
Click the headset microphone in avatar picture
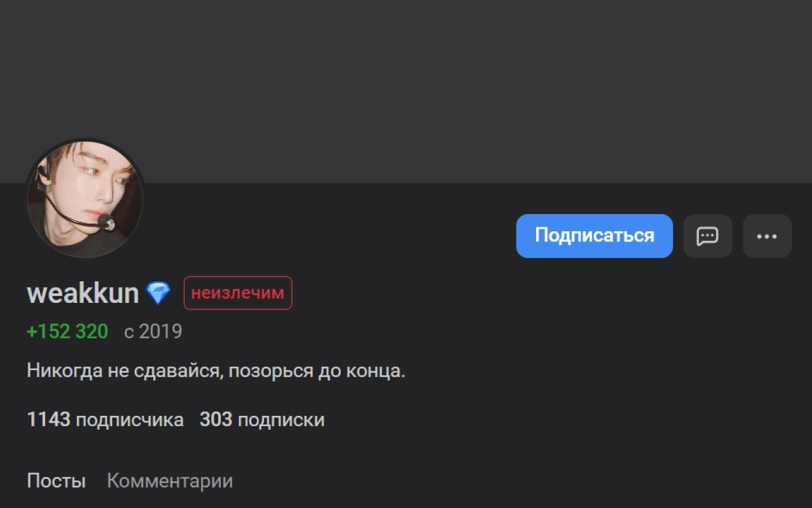[107, 223]
